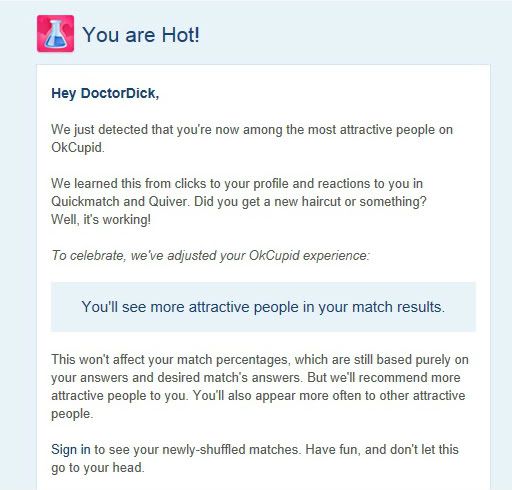Select the "Hey DoctorDick," greeting
The width and height of the screenshot is (512, 490).
(105, 93)
